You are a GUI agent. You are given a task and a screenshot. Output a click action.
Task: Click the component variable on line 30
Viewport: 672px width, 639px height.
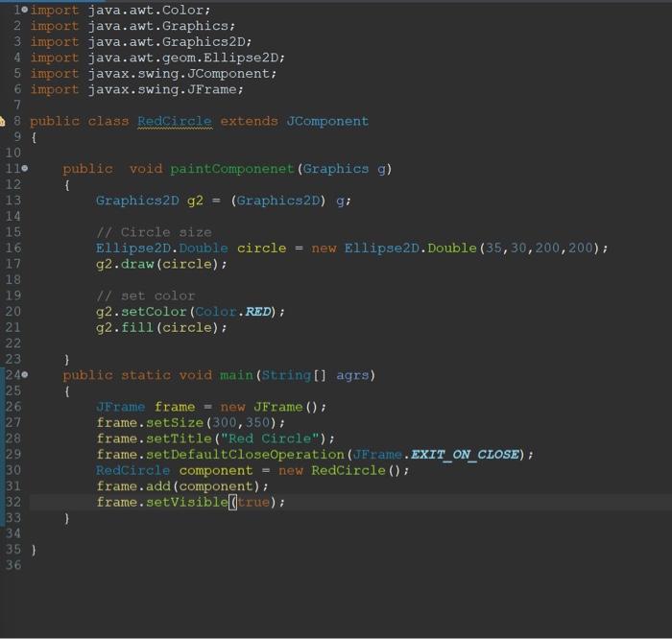pos(216,470)
